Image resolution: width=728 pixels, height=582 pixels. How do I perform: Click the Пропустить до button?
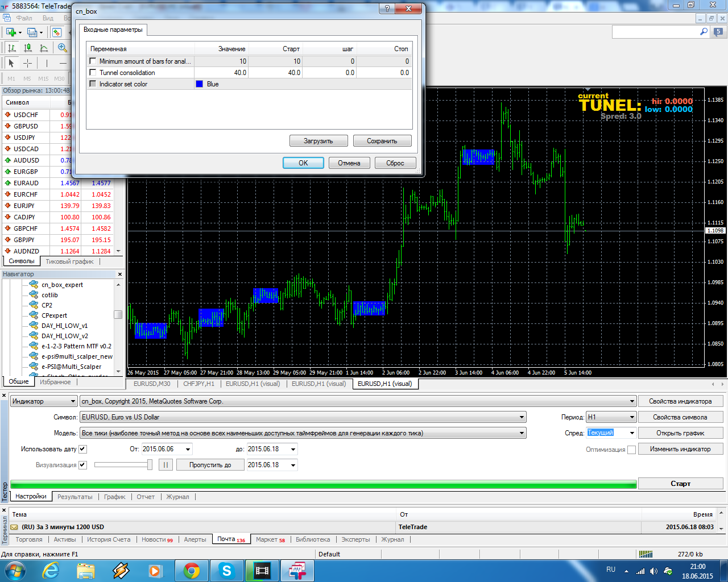[x=210, y=465]
